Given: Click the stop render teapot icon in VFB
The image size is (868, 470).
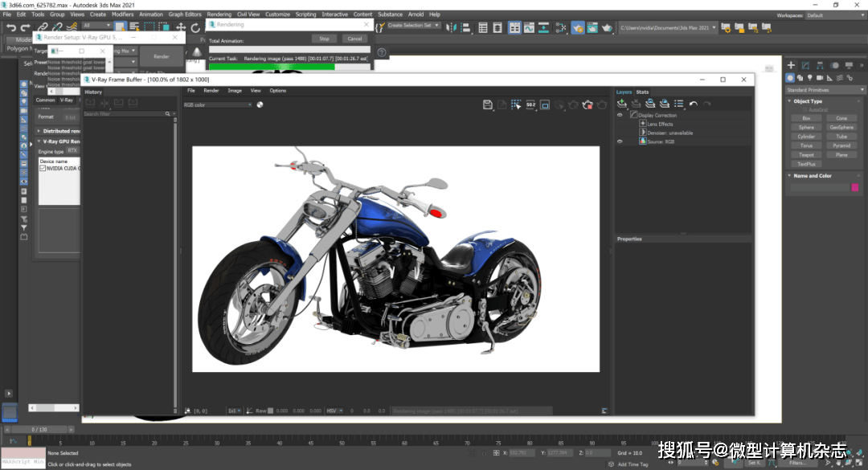Looking at the screenshot, I should point(588,104).
